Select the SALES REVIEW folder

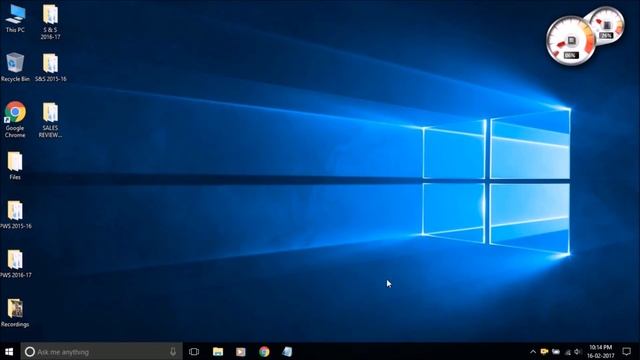point(50,120)
